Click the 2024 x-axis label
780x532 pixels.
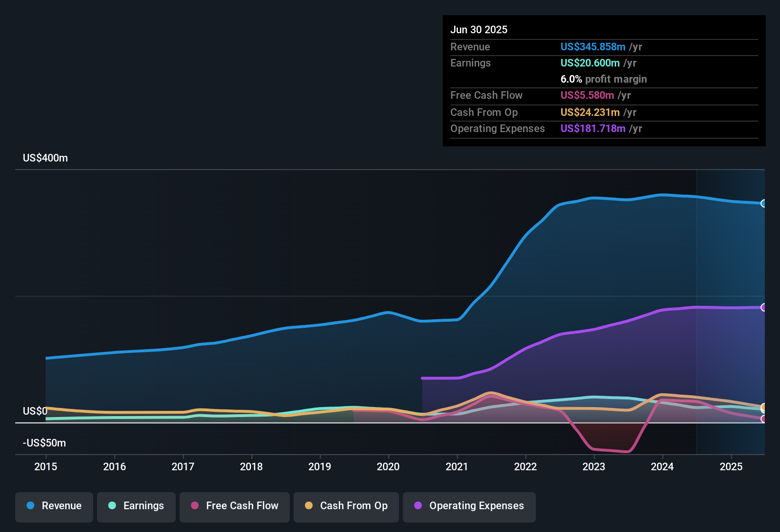click(662, 466)
